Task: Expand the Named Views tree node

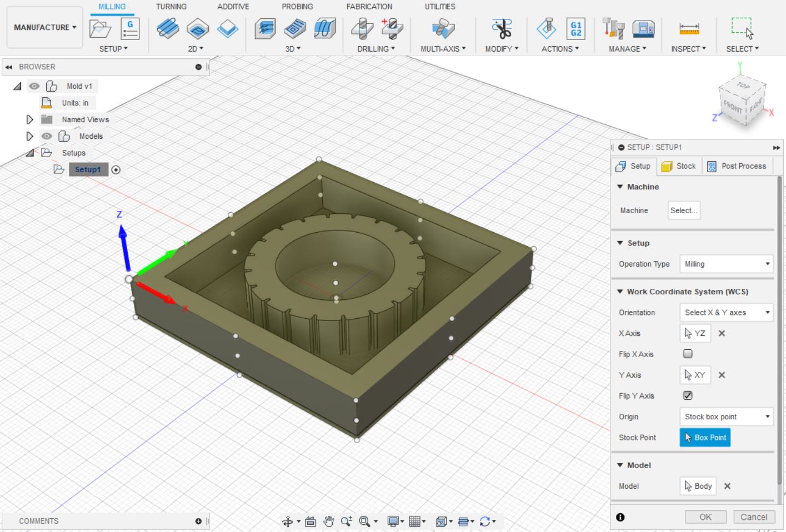Action: 29,119
